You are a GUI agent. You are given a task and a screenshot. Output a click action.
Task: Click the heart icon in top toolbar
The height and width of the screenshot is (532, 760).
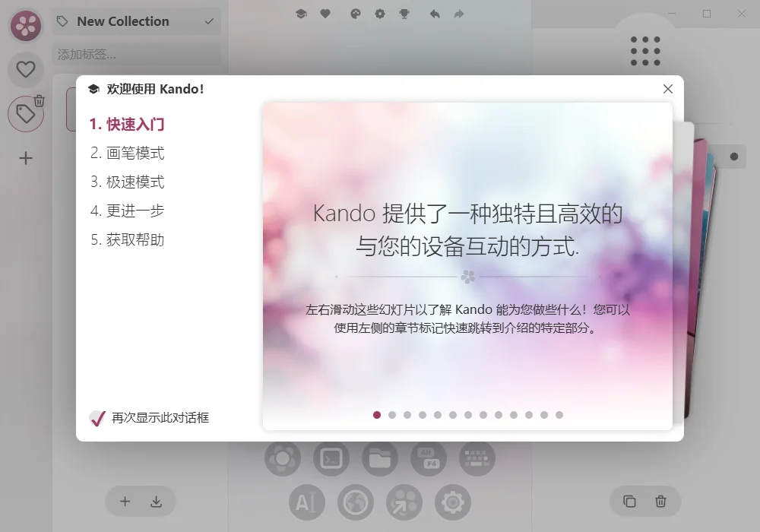click(325, 14)
